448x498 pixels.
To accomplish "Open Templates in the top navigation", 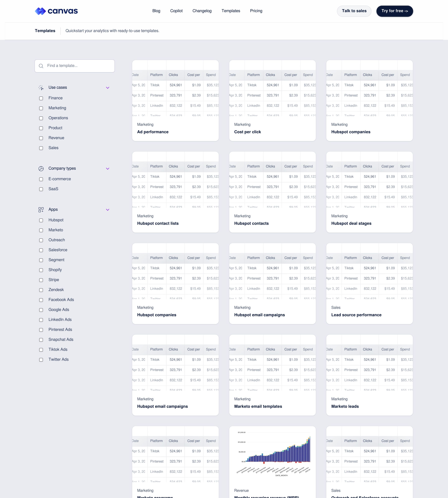I will click(231, 11).
